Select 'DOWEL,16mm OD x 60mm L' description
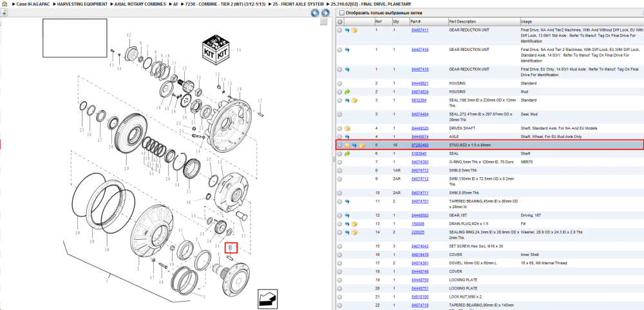Image resolution: width=644 pixels, height=310 pixels. tap(473, 263)
